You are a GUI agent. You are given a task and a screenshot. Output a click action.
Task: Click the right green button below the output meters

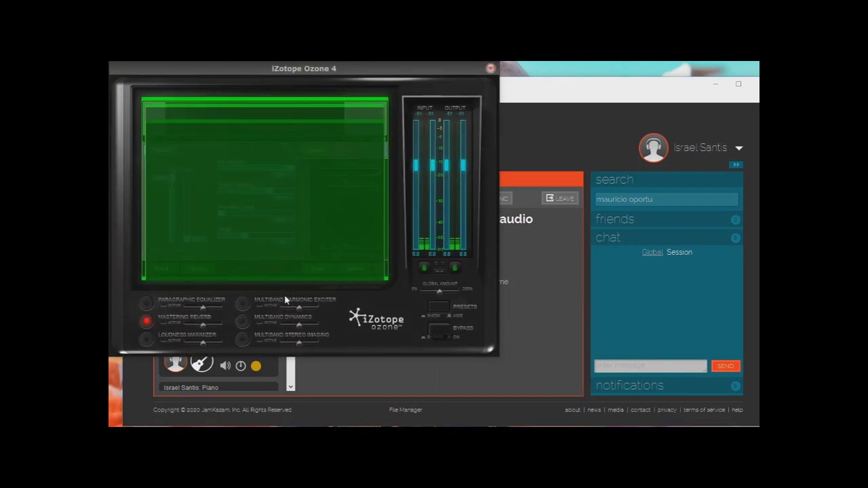coord(454,268)
